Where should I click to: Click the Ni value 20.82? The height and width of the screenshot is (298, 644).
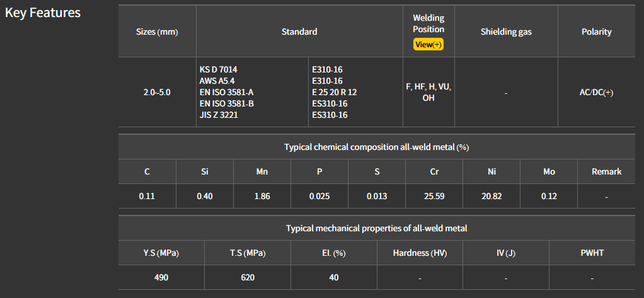pyautogui.click(x=492, y=196)
